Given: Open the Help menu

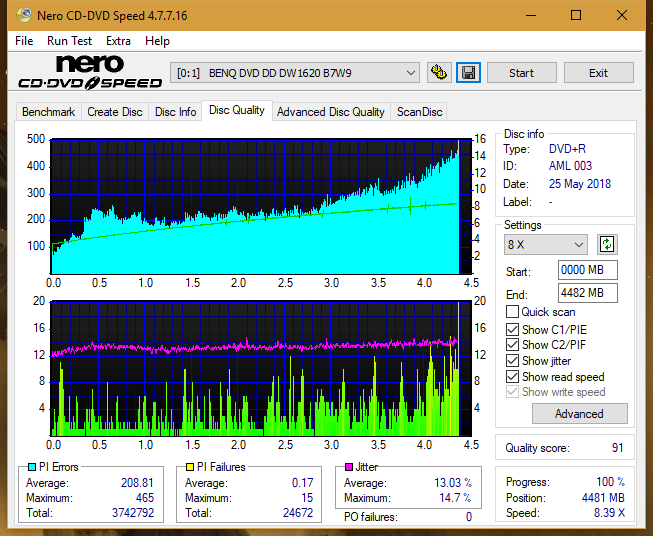Looking at the screenshot, I should click(x=157, y=41).
